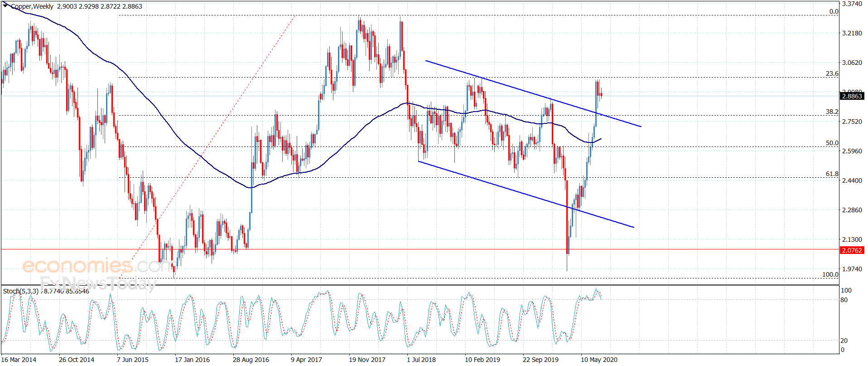This screenshot has height=366, width=868.
Task: Click the 7 Jun 2015 date label
Action: [x=133, y=360]
